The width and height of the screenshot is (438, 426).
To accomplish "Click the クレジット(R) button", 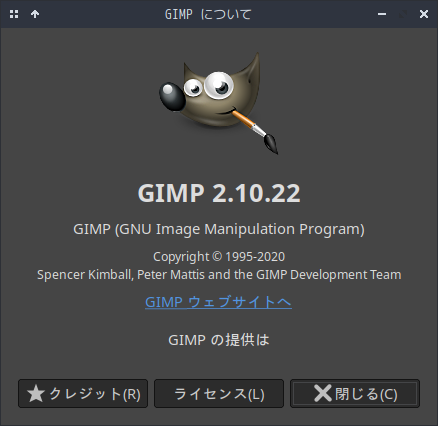I will tap(83, 394).
